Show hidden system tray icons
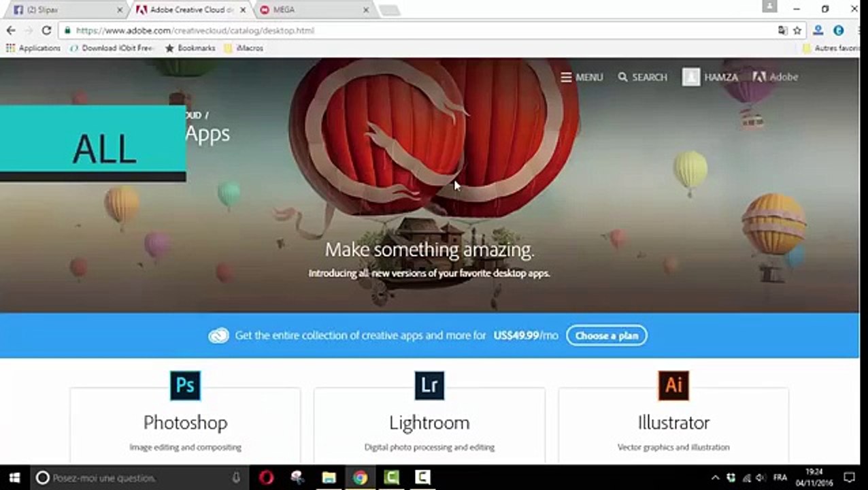868x490 pixels. point(715,478)
